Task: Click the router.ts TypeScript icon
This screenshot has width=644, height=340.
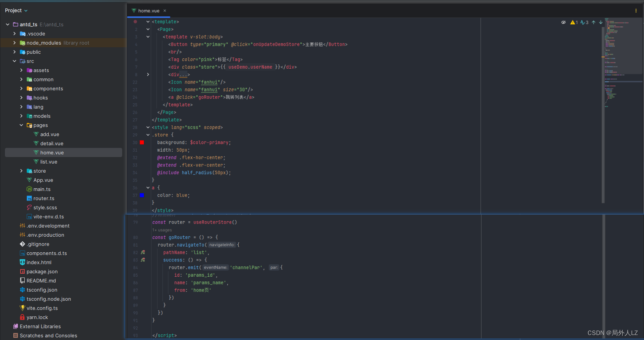Action: [29, 198]
